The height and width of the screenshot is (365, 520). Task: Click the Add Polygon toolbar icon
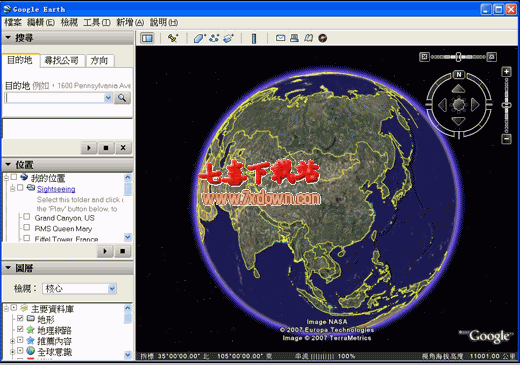click(200, 38)
